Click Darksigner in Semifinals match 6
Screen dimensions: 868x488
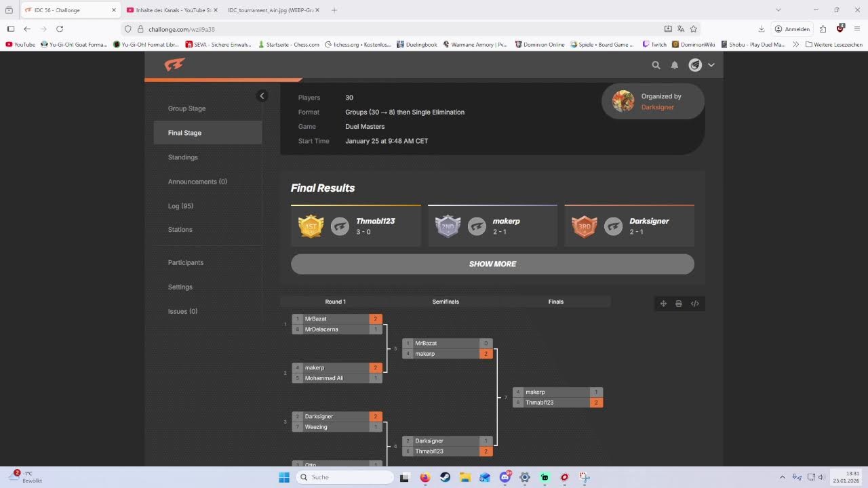pos(448,441)
